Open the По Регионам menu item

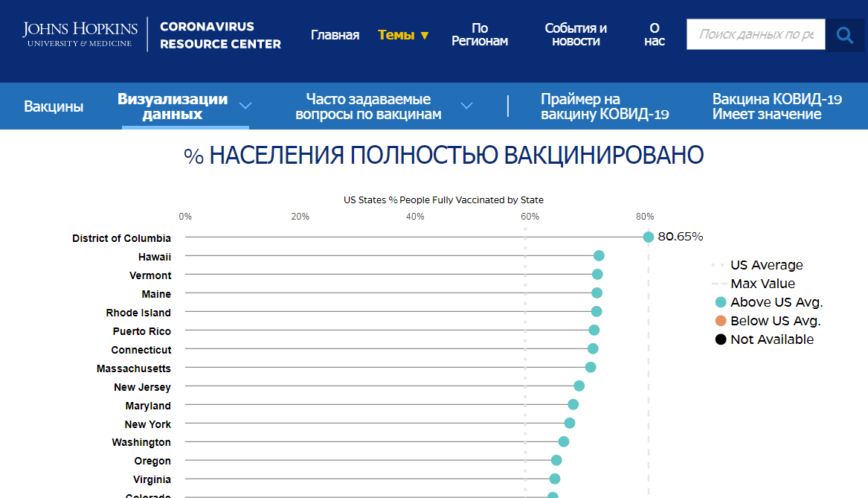(480, 35)
